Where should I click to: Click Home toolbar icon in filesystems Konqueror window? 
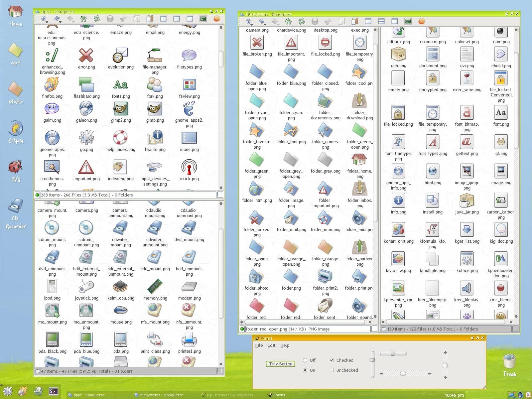tap(288, 22)
